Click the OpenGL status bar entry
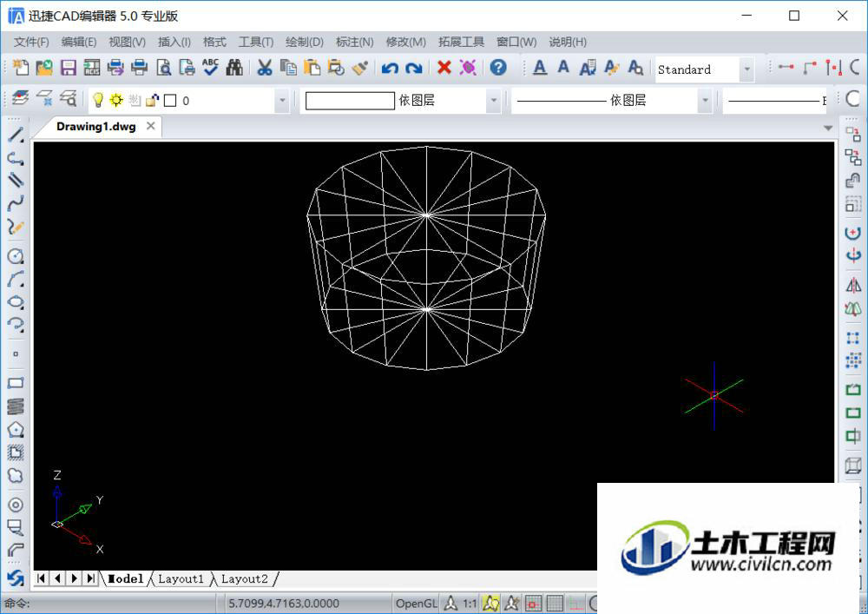 [417, 604]
